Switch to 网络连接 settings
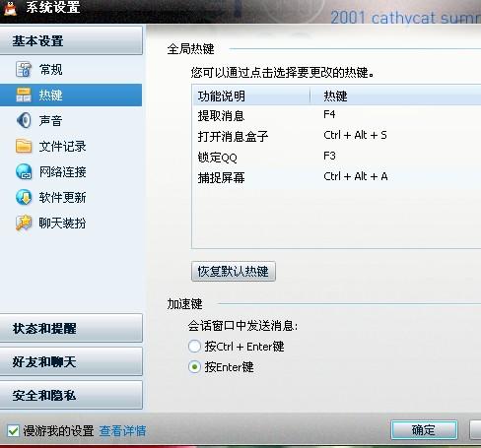This screenshot has height=448, width=481. (x=71, y=171)
